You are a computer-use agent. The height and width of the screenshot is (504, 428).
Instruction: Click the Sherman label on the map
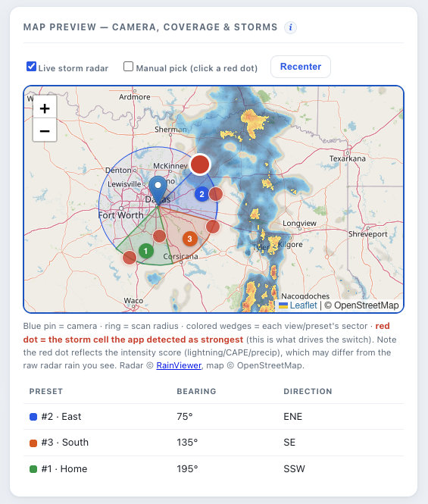coord(170,130)
